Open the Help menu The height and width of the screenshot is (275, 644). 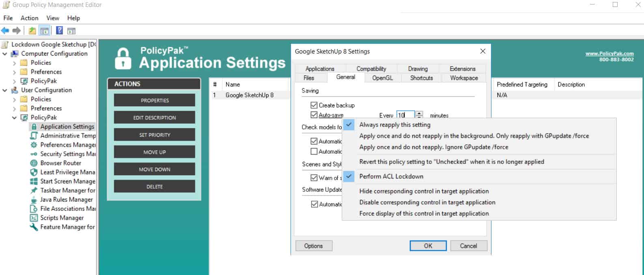[73, 18]
